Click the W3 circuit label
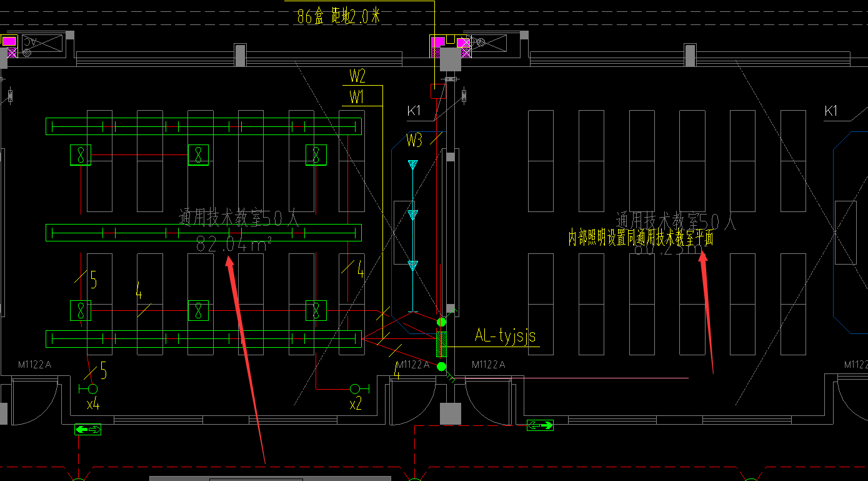868x481 pixels. point(414,140)
